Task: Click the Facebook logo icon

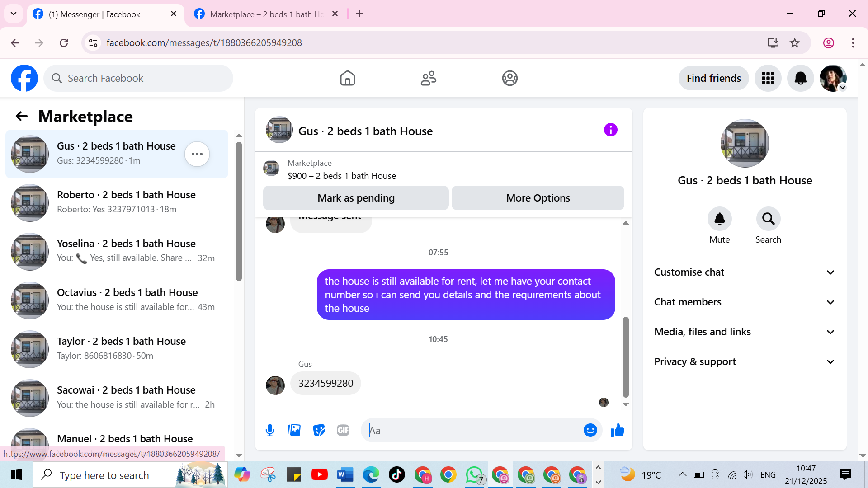Action: click(x=24, y=78)
